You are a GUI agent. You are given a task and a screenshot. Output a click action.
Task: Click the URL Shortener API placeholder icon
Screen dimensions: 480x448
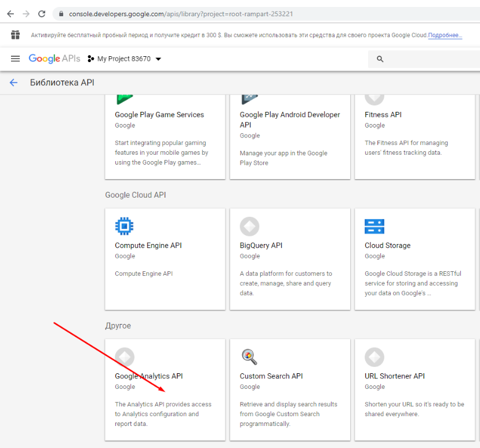pyautogui.click(x=374, y=357)
